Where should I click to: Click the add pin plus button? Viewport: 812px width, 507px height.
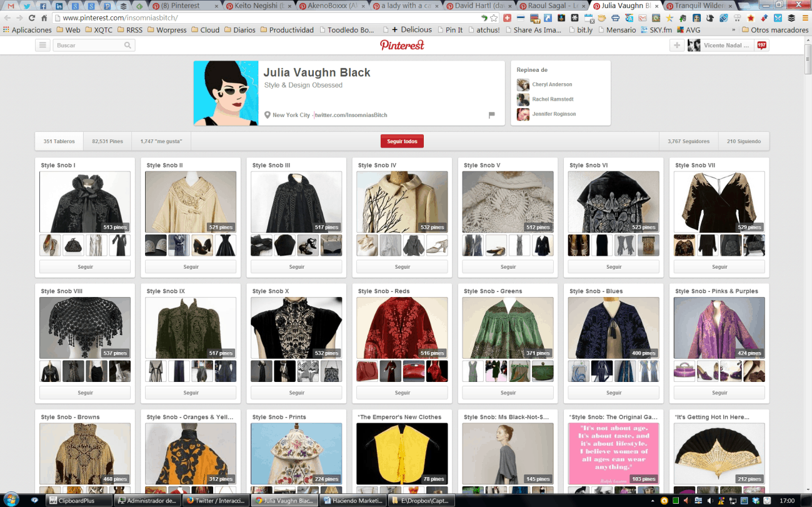click(676, 45)
